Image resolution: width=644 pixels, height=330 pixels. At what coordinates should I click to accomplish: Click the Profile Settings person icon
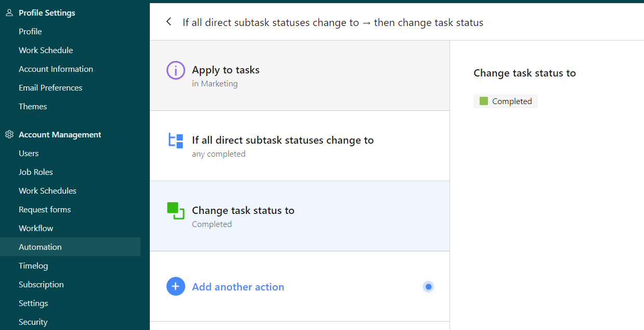(9, 12)
